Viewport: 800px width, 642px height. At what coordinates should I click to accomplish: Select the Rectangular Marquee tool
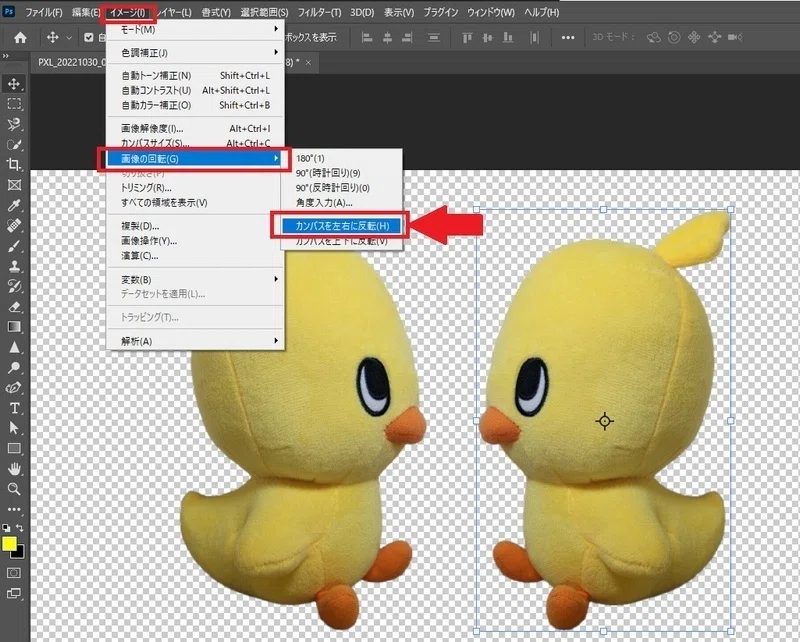coord(14,104)
